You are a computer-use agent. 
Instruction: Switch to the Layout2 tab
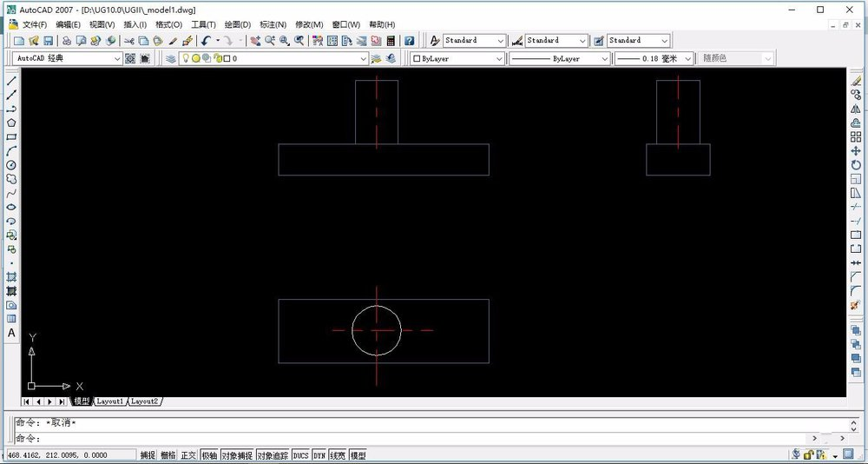(145, 401)
